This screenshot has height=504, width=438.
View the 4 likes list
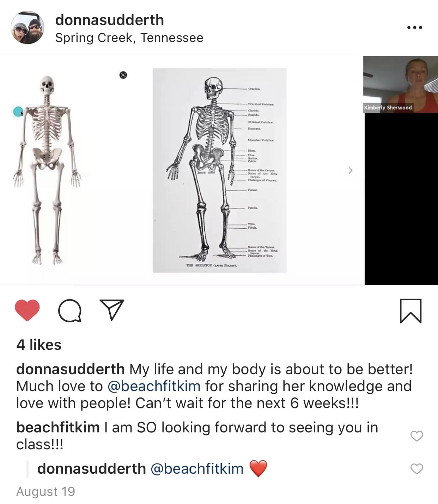click(x=39, y=345)
